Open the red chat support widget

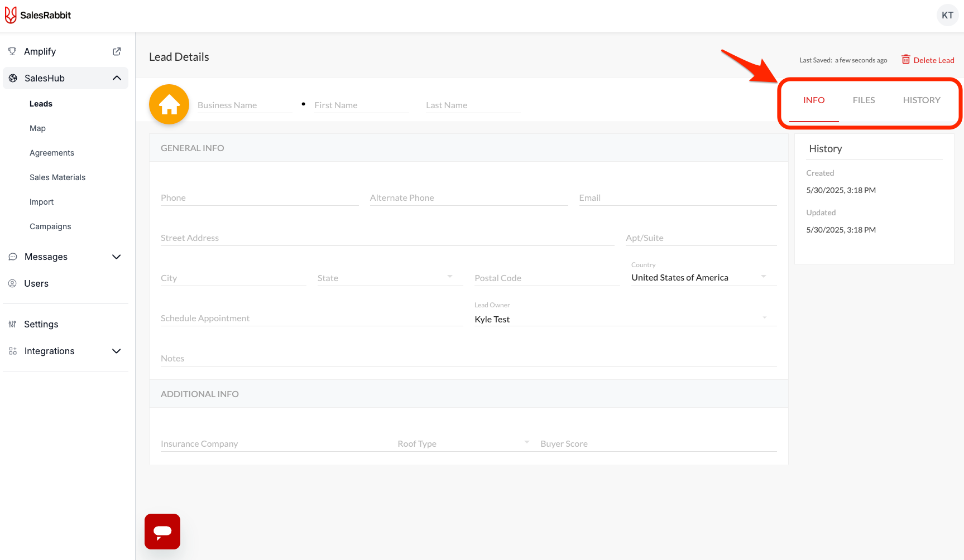click(162, 532)
